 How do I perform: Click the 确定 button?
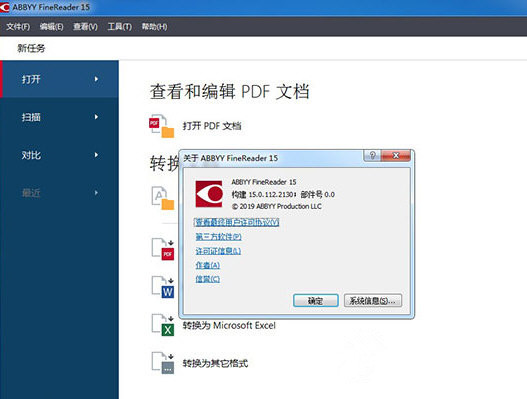tap(316, 301)
